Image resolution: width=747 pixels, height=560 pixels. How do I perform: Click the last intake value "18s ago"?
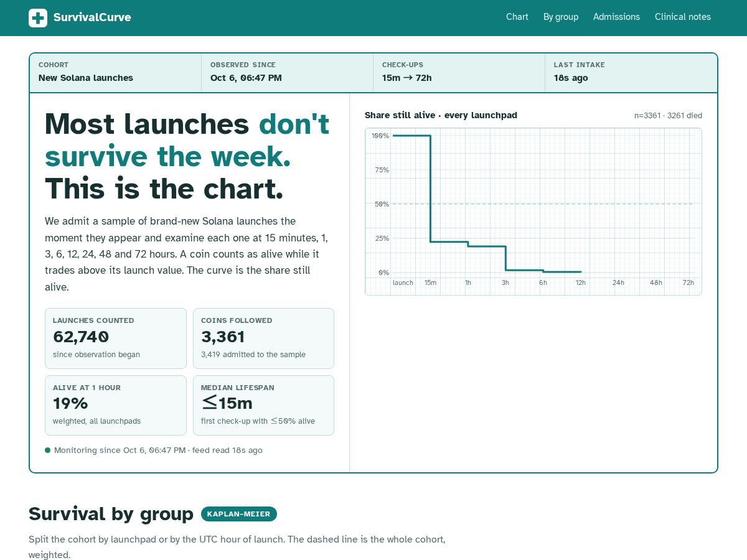tap(571, 78)
